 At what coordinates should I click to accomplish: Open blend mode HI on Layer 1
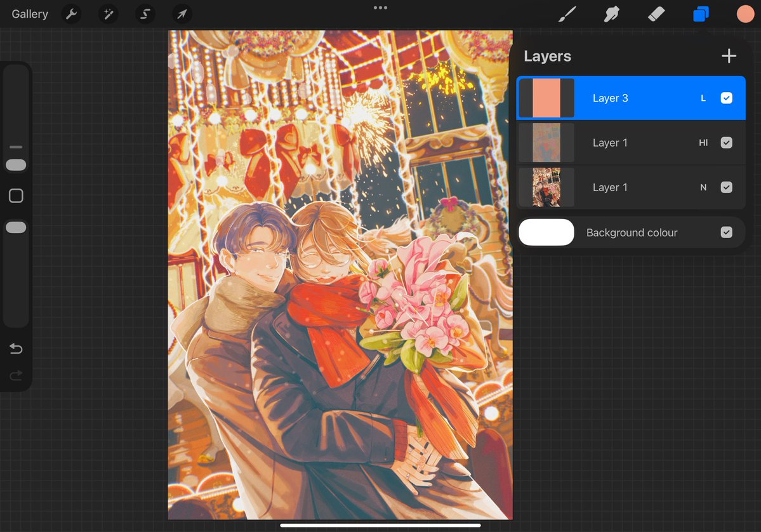click(703, 143)
